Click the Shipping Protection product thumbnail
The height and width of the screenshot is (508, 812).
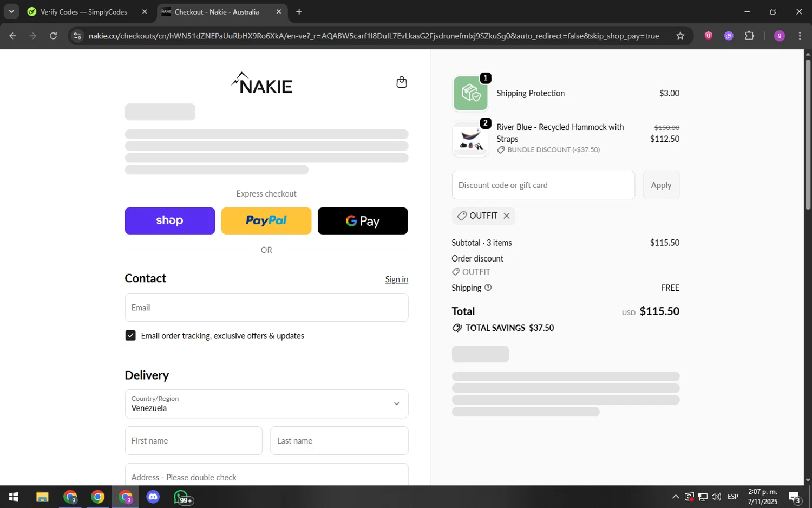[470, 93]
